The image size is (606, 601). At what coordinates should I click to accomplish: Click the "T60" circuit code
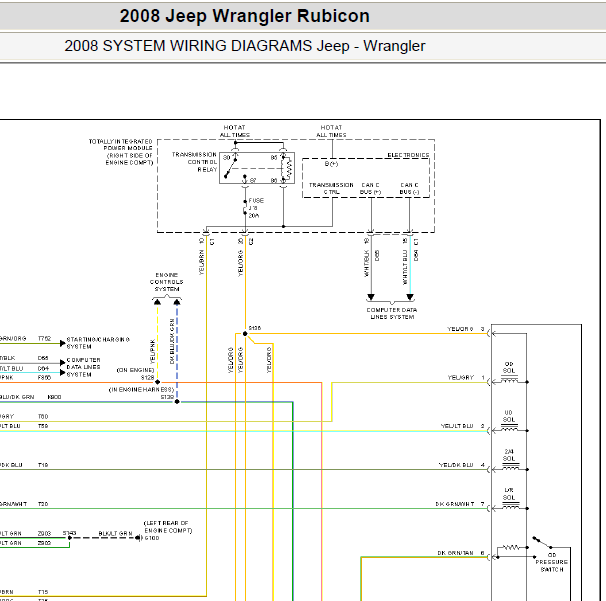(x=43, y=416)
